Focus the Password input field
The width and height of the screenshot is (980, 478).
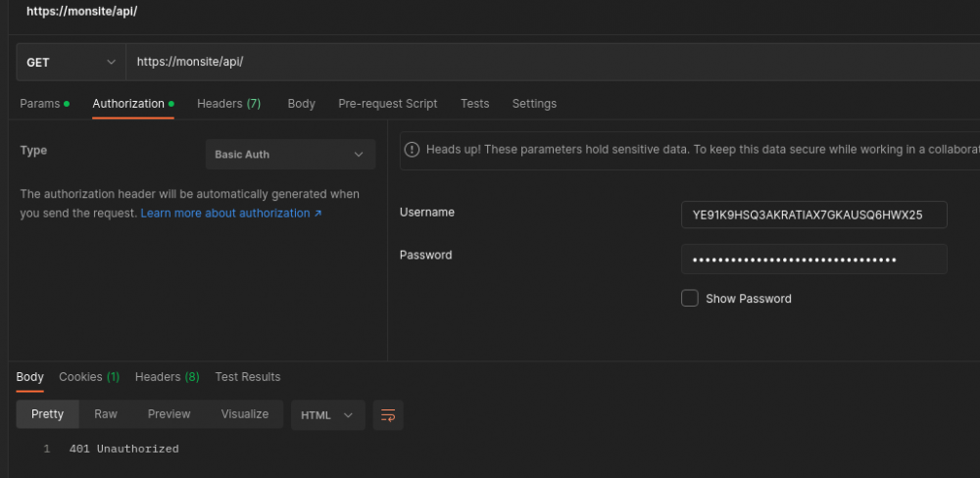click(813, 260)
